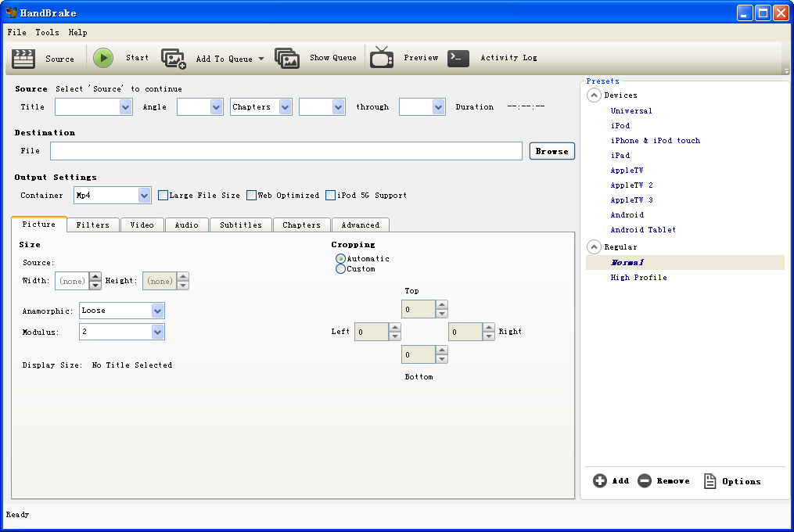The width and height of the screenshot is (794, 532).
Task: Open the Add To Queue dropdown arrow
Action: [x=261, y=58]
